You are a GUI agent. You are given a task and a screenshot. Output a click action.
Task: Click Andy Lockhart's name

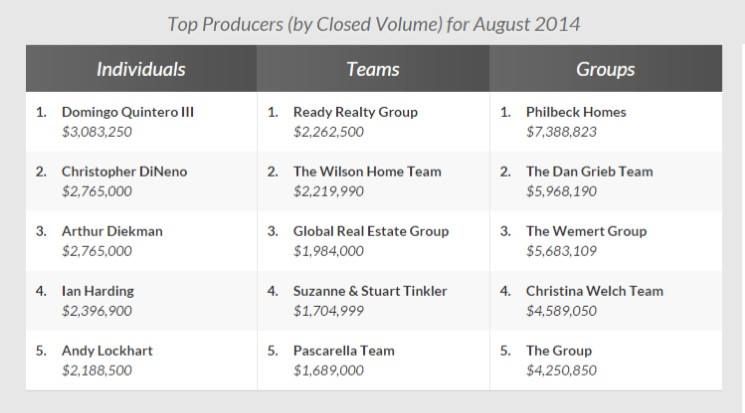click(107, 351)
